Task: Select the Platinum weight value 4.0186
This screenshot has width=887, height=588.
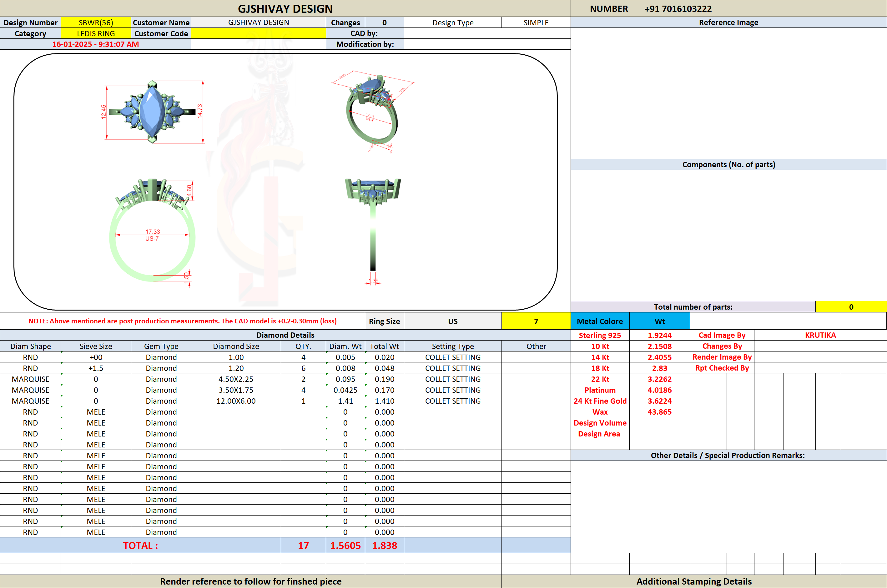Action: coord(659,390)
